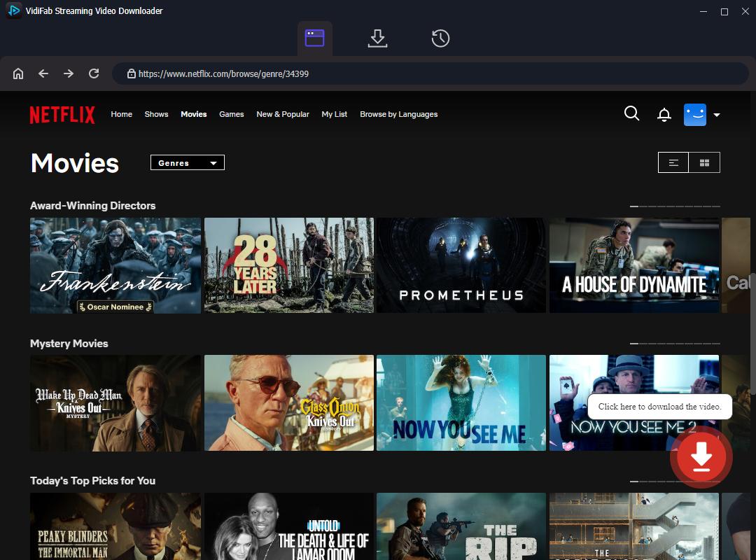
Task: Click the browser Home icon
Action: point(18,73)
